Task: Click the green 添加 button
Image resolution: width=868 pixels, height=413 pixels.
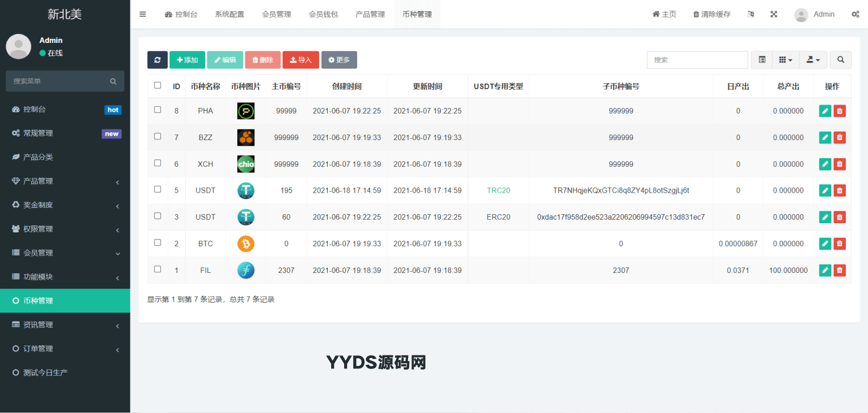Action: (187, 60)
